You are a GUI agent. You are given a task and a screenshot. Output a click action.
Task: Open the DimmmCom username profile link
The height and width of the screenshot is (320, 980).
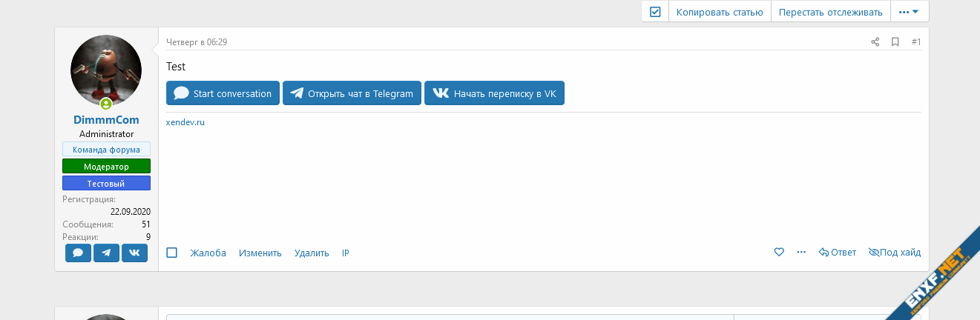point(106,120)
